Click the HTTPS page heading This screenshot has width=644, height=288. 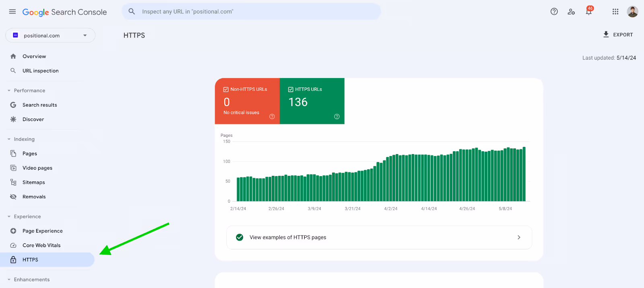click(134, 35)
